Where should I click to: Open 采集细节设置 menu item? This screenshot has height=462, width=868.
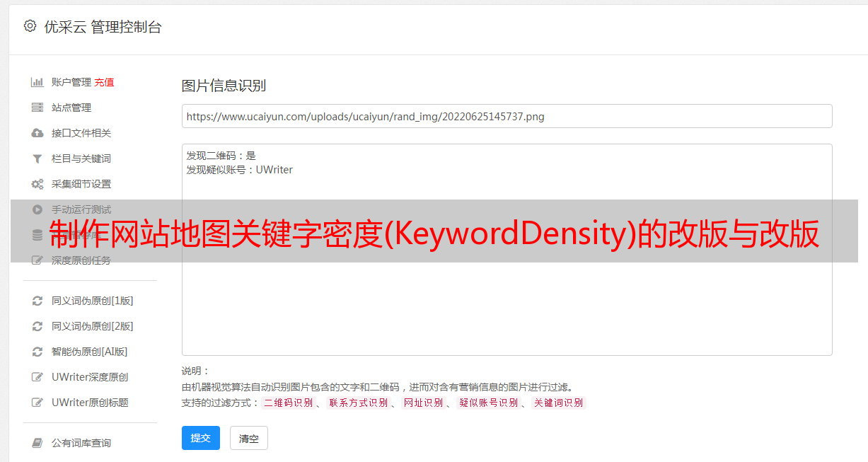[81, 184]
